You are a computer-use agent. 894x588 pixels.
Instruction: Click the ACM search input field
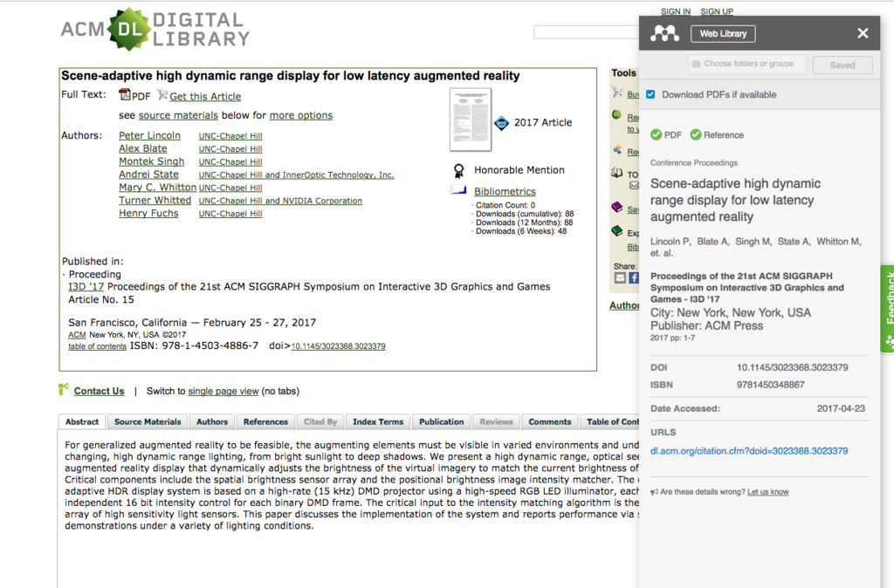point(586,32)
